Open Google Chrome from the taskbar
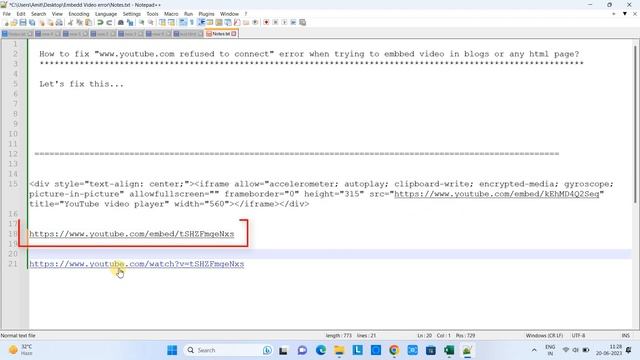Viewport: 640px width, 360px height. coord(394,350)
